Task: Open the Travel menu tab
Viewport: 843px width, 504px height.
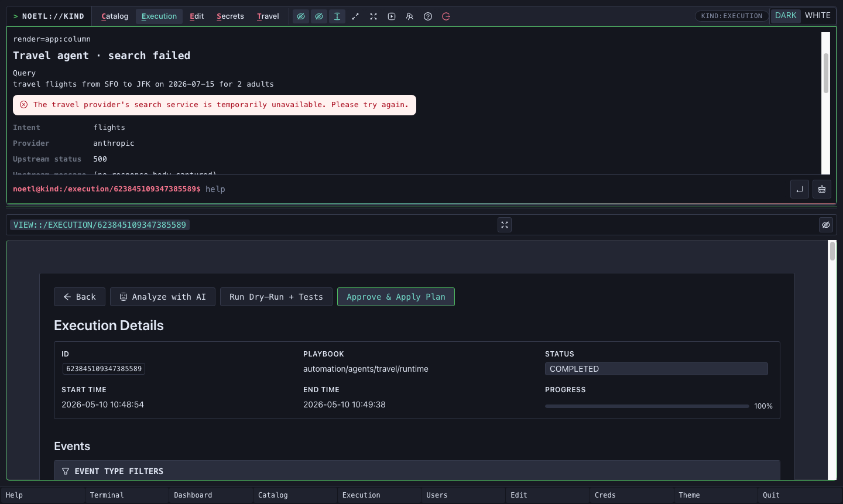Action: click(268, 16)
